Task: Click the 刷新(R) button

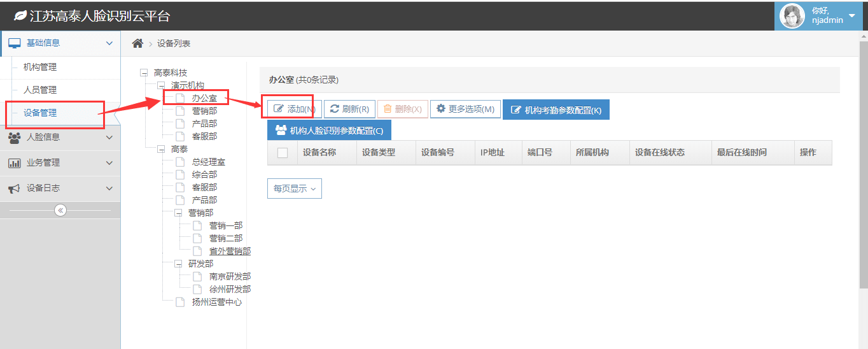Action: point(349,109)
